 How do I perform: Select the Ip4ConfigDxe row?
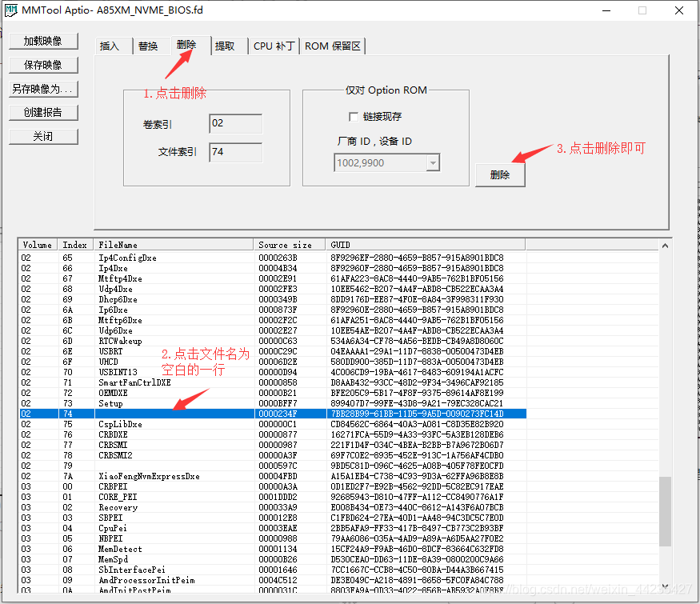point(273,258)
